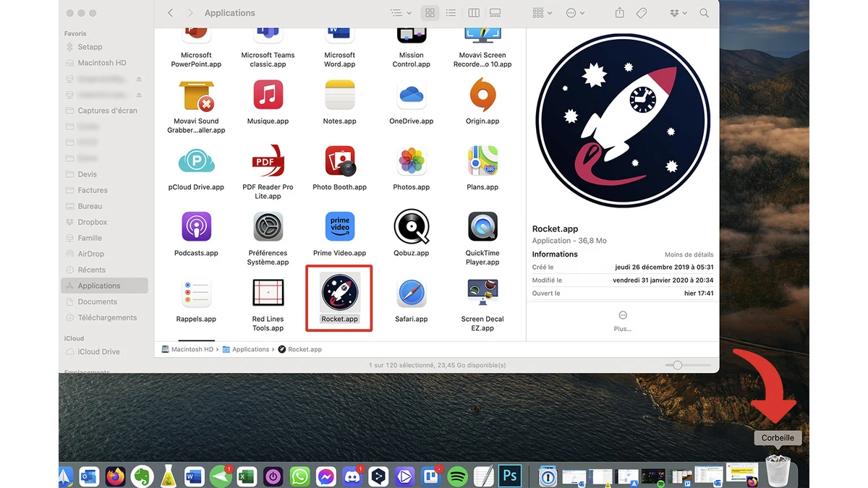Open Corbeille trash in the Dock
Screen dimensions: 868x488
(778, 471)
